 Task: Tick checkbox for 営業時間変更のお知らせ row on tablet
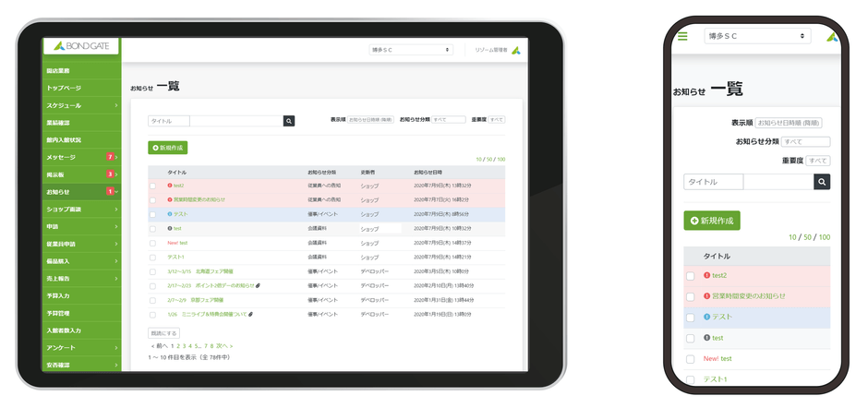152,200
